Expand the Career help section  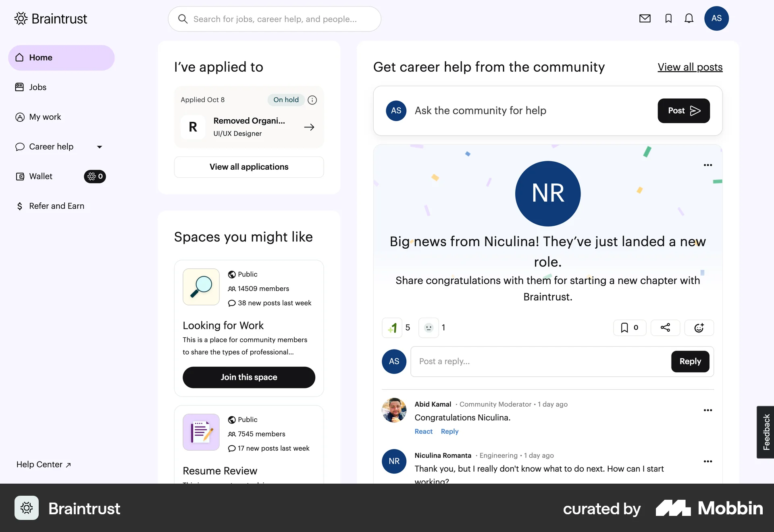(99, 147)
